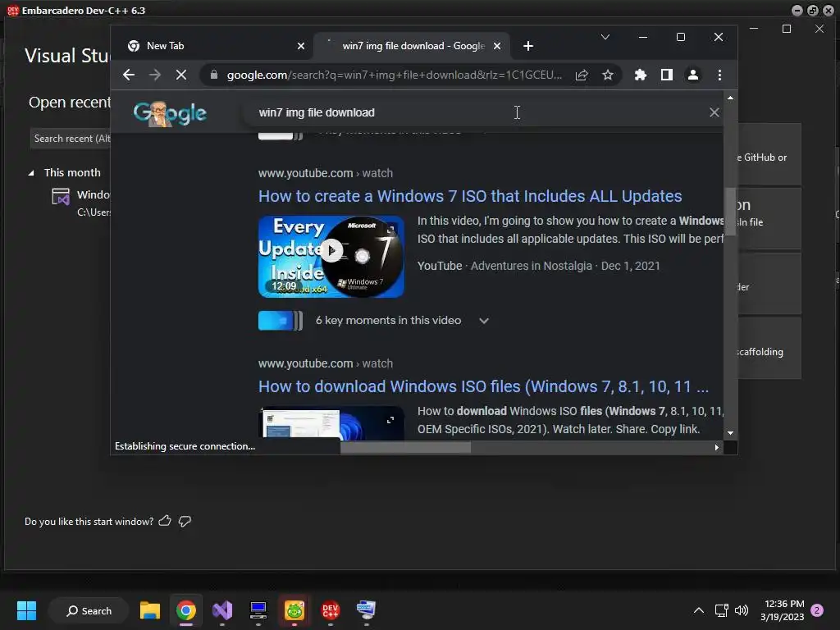
Task: Close the win7 img file download tab
Action: (x=497, y=46)
